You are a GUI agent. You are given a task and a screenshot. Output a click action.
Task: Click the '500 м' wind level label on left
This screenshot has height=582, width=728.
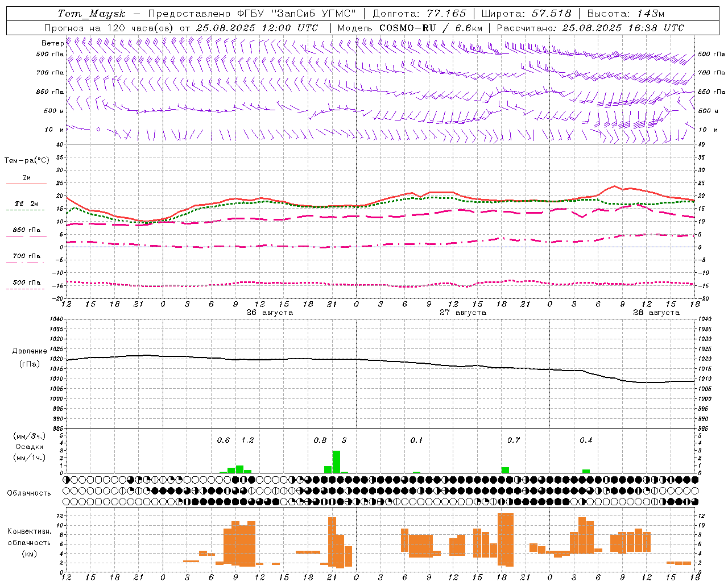coord(55,111)
